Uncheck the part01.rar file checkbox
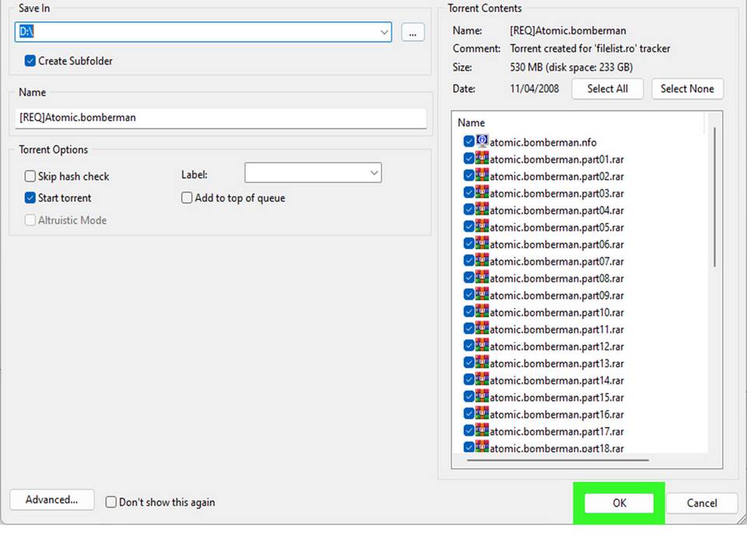This screenshot has height=560, width=747. pos(468,159)
